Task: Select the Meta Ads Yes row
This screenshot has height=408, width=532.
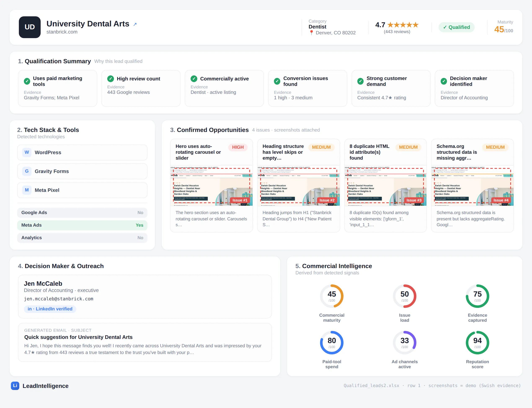Action: point(82,225)
